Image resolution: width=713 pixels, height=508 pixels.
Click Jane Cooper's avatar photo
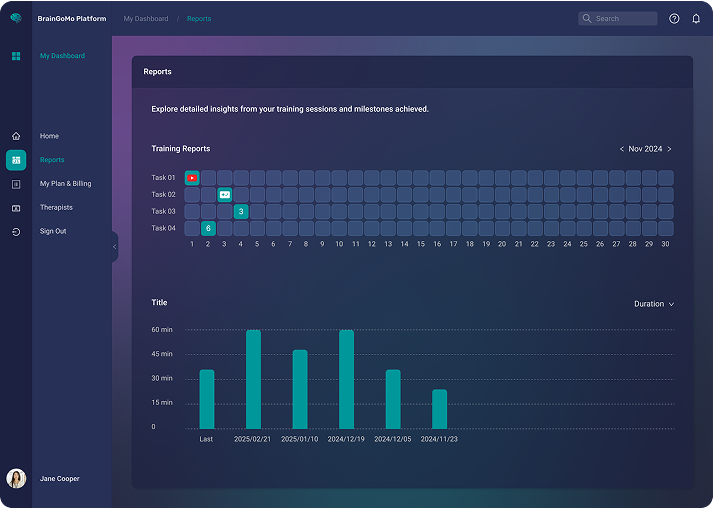click(16, 479)
